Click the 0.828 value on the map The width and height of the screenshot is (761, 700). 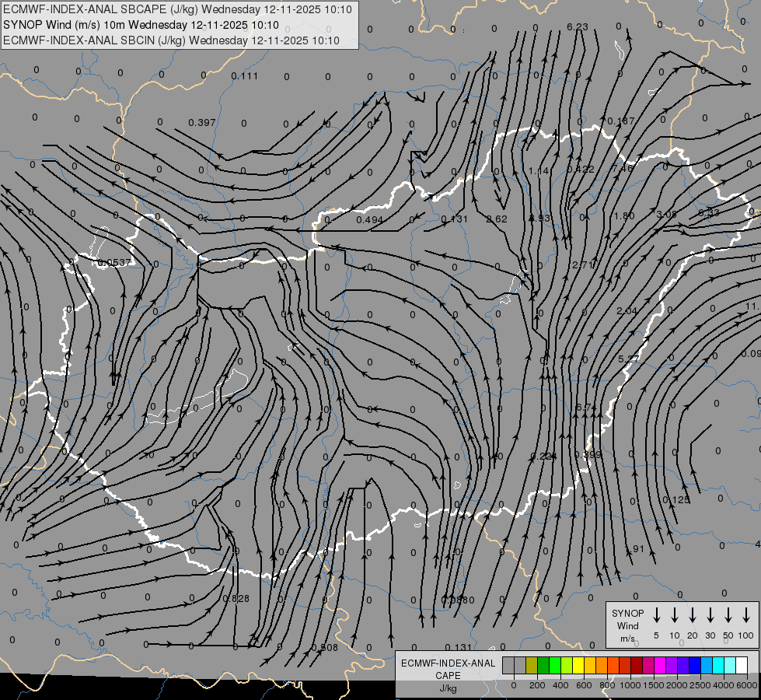coord(236,598)
